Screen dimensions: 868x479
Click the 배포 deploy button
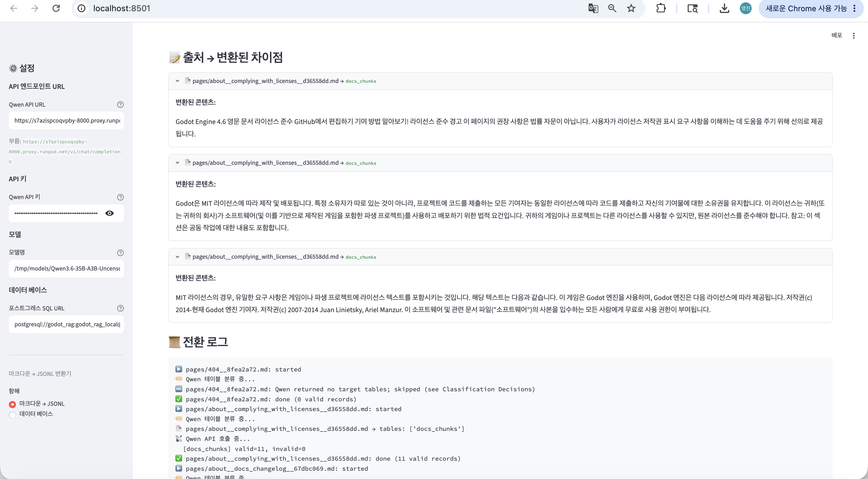click(x=837, y=35)
